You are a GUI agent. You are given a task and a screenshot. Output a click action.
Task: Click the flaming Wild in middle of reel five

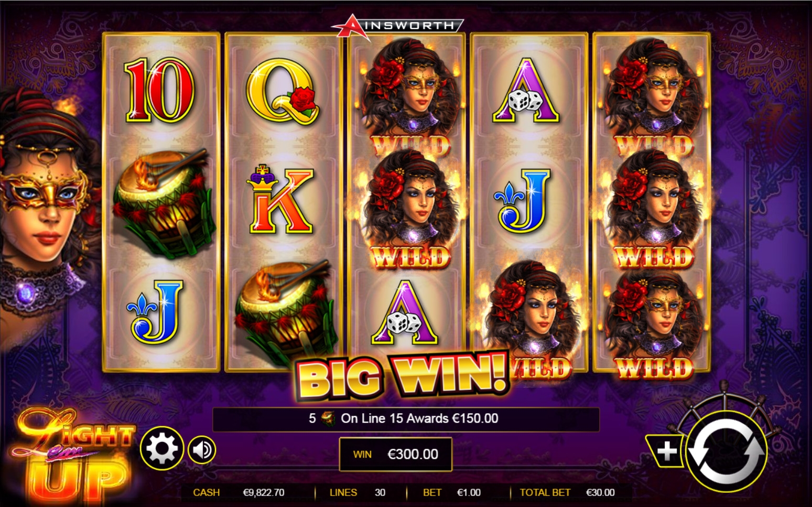coord(652,209)
